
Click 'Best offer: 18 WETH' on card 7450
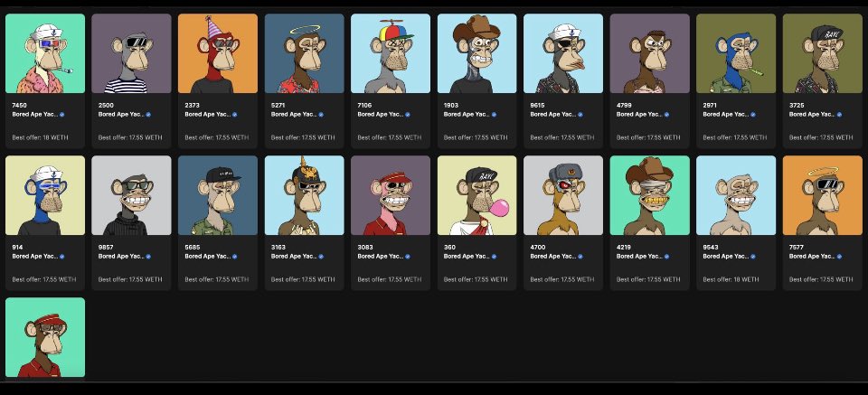pyautogui.click(x=40, y=137)
